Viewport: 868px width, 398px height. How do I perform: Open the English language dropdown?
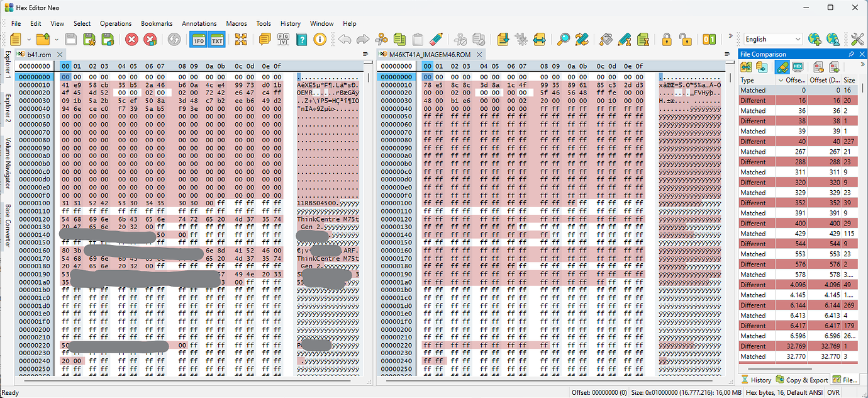click(x=772, y=38)
